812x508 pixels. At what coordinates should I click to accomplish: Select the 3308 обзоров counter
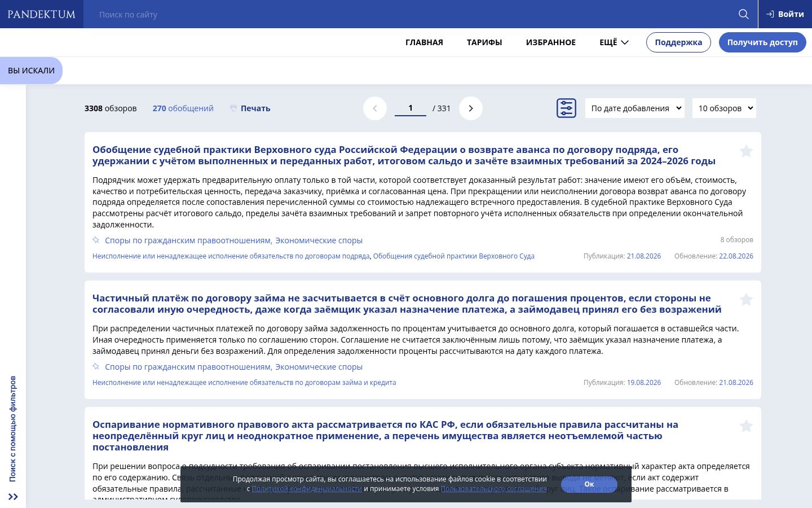[111, 108]
